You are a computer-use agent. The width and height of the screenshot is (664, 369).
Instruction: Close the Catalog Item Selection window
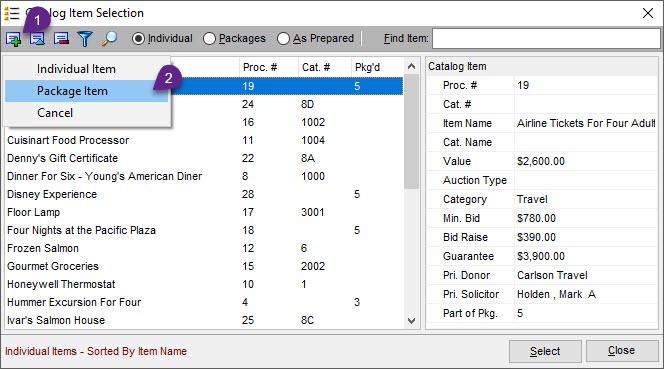(647, 13)
